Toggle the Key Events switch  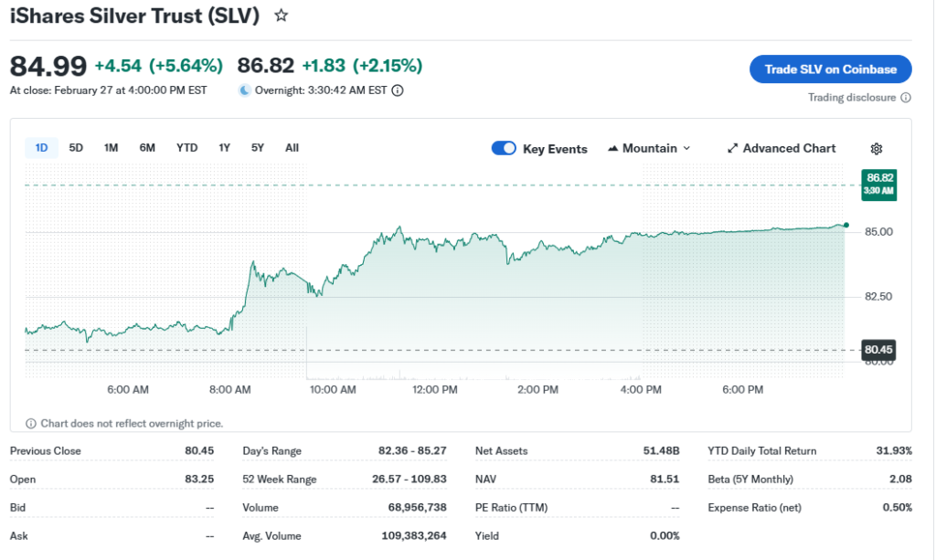coord(504,149)
